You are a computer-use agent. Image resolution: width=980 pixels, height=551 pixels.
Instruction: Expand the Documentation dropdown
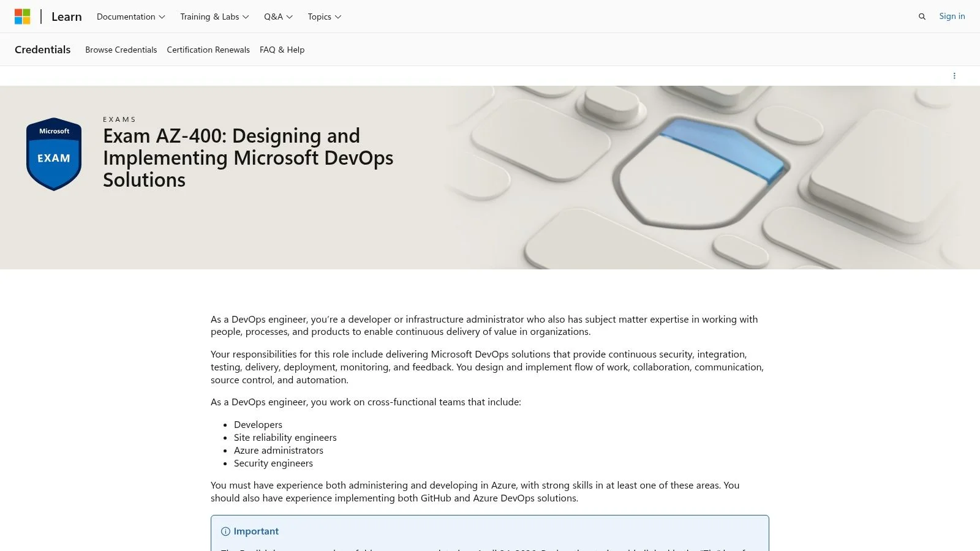click(x=131, y=17)
